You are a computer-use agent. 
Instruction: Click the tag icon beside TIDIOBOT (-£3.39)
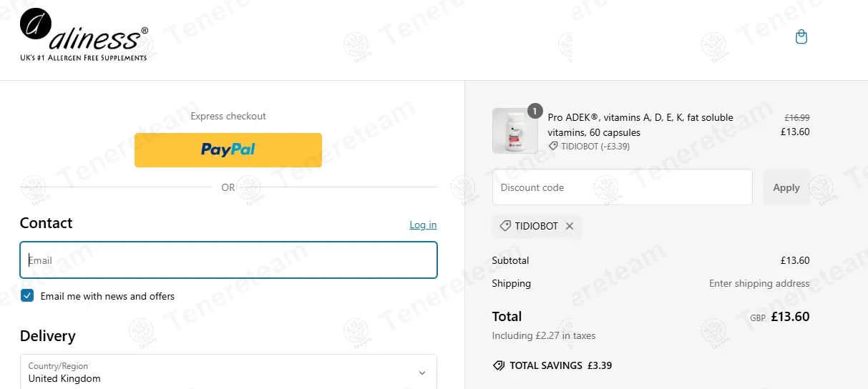[553, 146]
